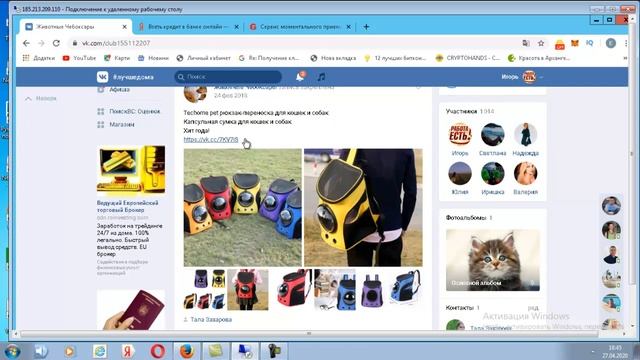Launch Firefox from the taskbar
The height and width of the screenshot is (360, 640).
187,351
